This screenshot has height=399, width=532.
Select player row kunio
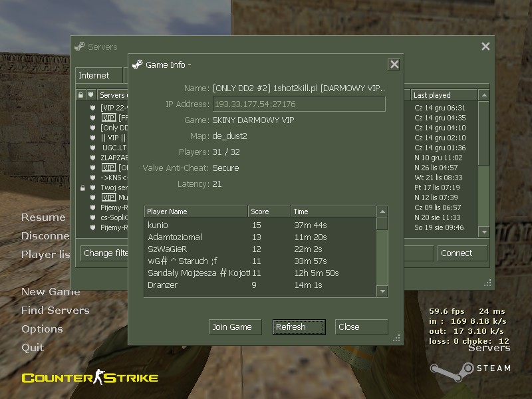click(260, 225)
